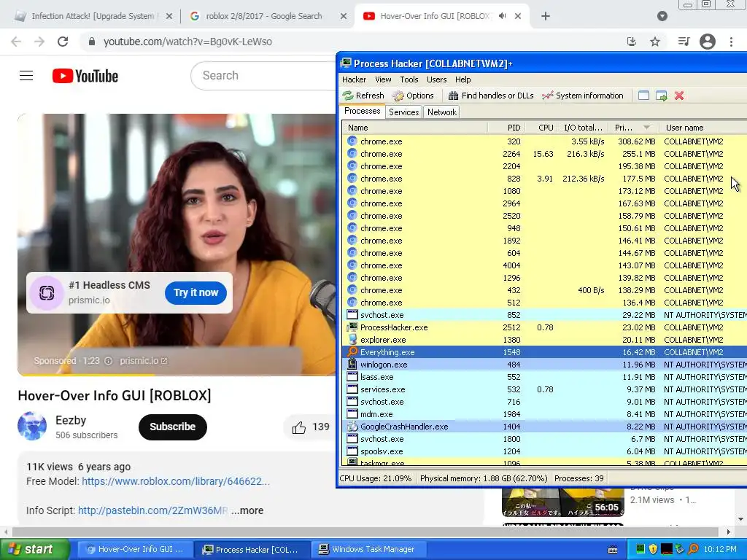Image resolution: width=747 pixels, height=560 pixels.
Task: Sort by the PID column header
Action: (x=506, y=128)
